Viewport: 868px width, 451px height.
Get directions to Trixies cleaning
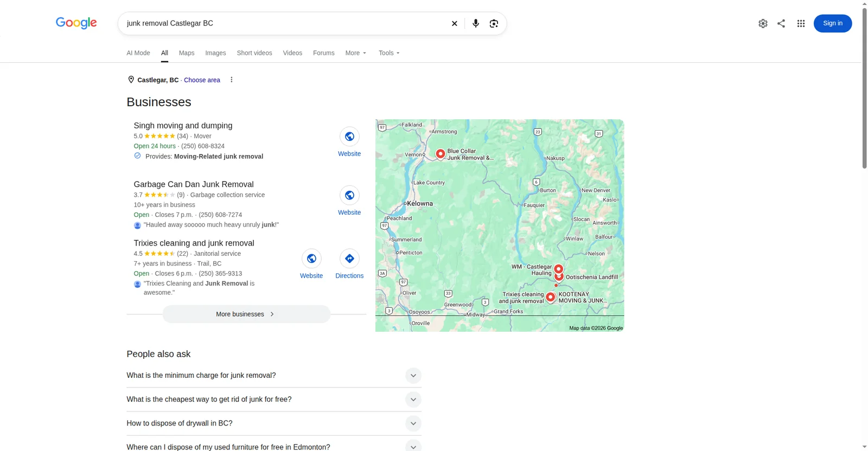click(x=349, y=259)
